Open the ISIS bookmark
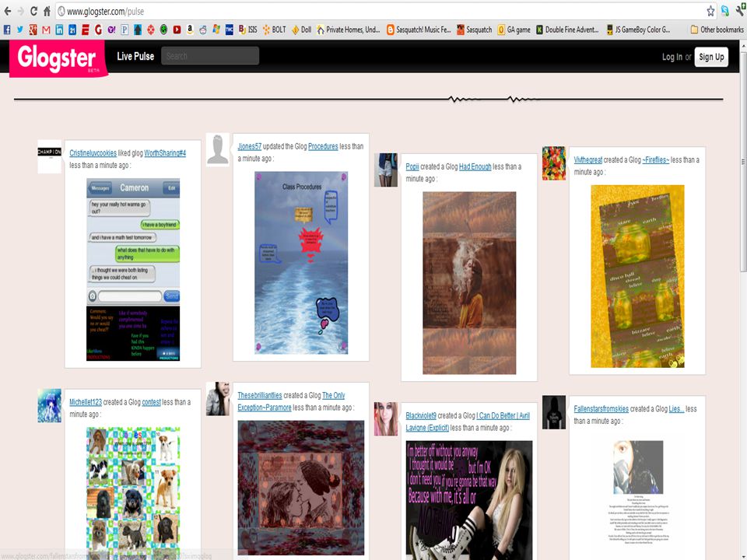 click(x=247, y=30)
